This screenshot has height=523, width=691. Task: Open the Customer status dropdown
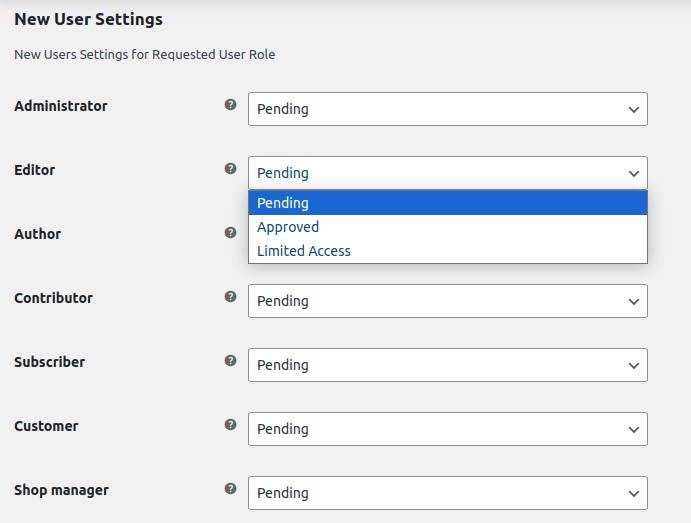(447, 429)
